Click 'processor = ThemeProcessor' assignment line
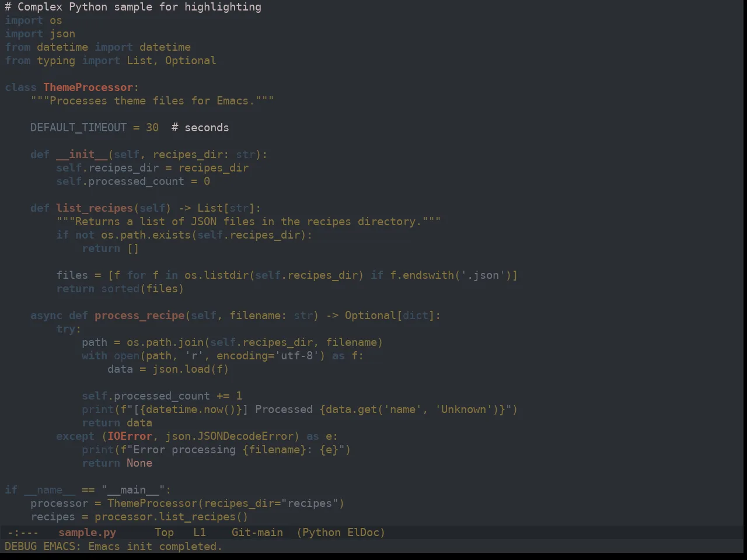Viewport: 747px width, 560px height. pyautogui.click(x=187, y=503)
